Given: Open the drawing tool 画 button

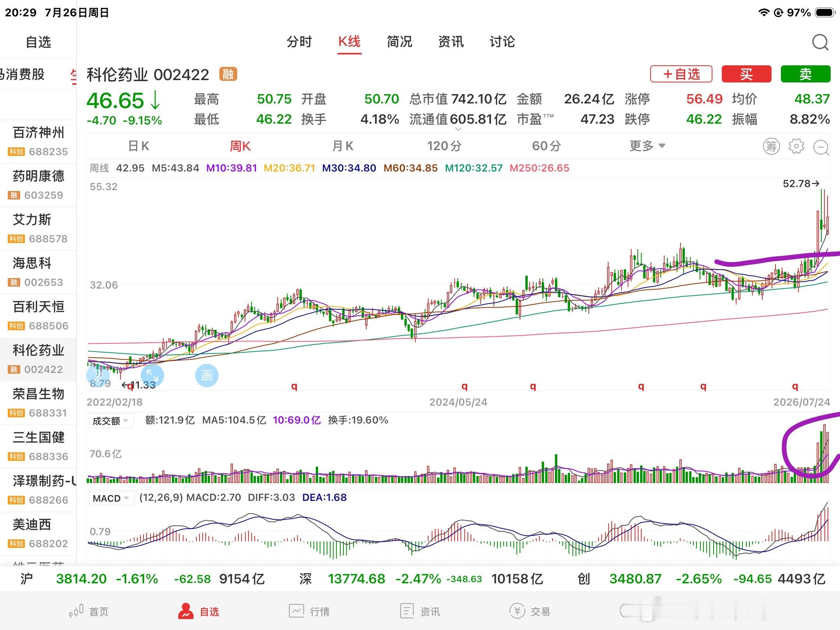Looking at the screenshot, I should (x=206, y=376).
